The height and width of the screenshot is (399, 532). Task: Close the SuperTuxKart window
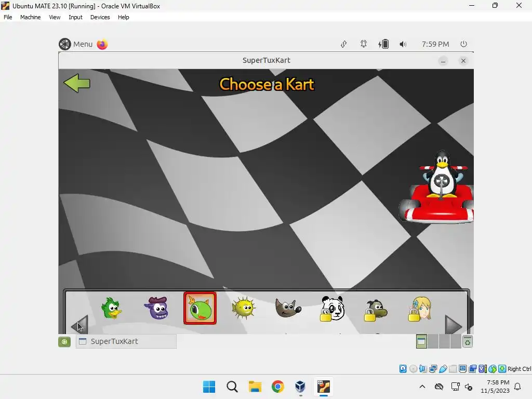pos(463,61)
